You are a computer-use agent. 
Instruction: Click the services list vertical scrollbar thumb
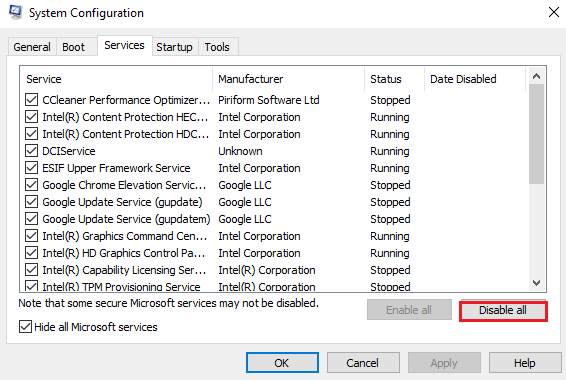coord(536,134)
